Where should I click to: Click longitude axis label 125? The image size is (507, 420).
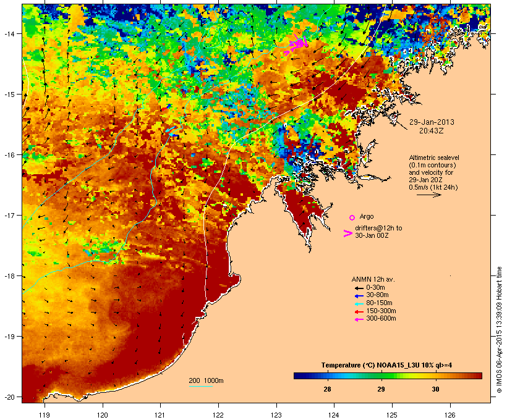point(392,415)
